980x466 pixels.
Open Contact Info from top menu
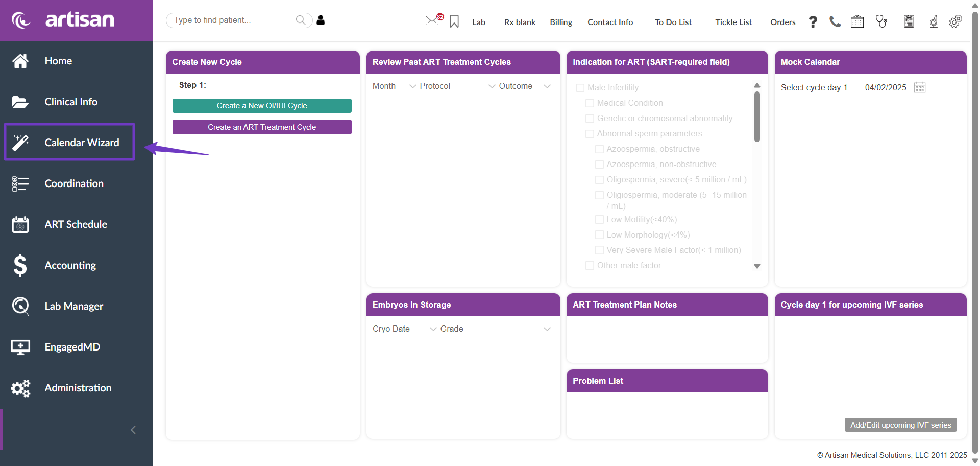(610, 22)
